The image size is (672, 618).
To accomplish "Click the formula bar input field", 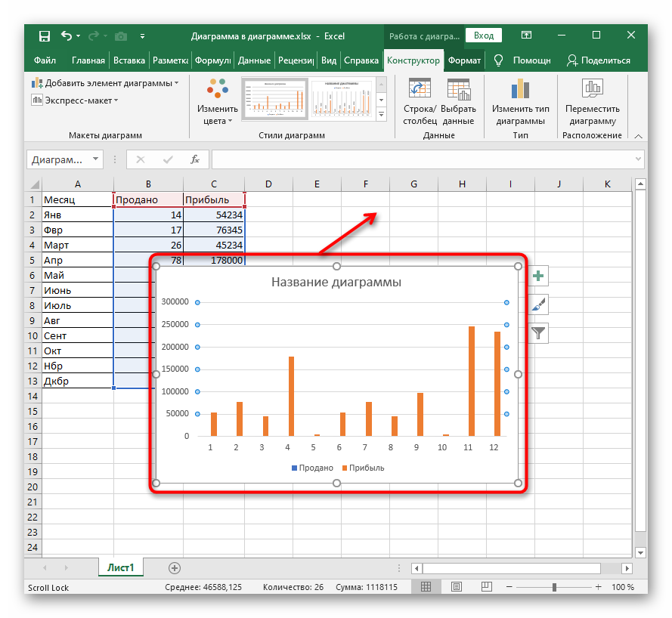I will click(x=422, y=159).
